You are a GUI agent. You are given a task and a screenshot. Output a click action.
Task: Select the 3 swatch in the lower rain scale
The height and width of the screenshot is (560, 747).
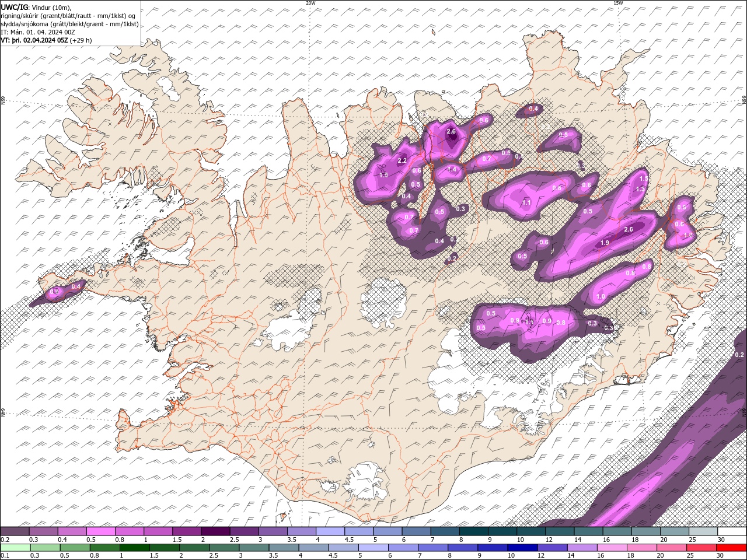254,548
